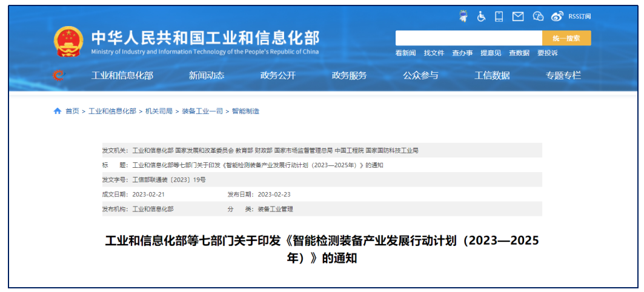Screen dimensions: 644x292
Task: Click 机关司局 in breadcrumb
Action: coord(159,111)
